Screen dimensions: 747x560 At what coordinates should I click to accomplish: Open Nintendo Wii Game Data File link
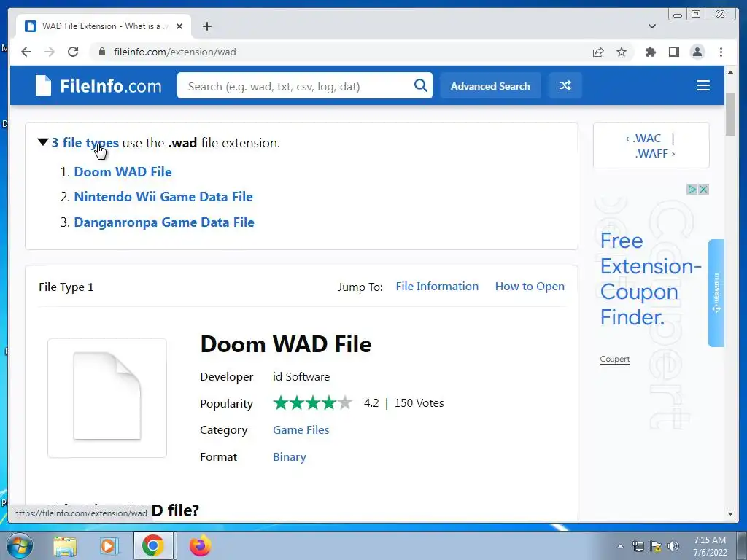(163, 197)
